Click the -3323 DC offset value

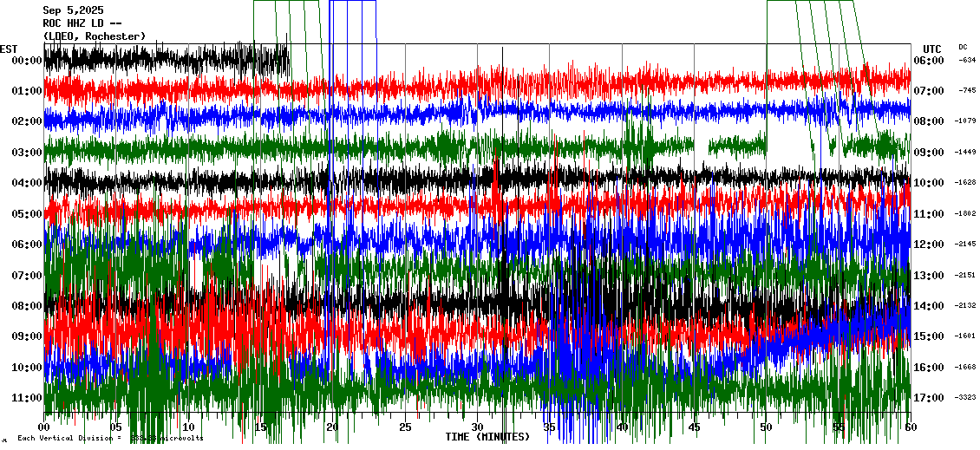pos(967,397)
